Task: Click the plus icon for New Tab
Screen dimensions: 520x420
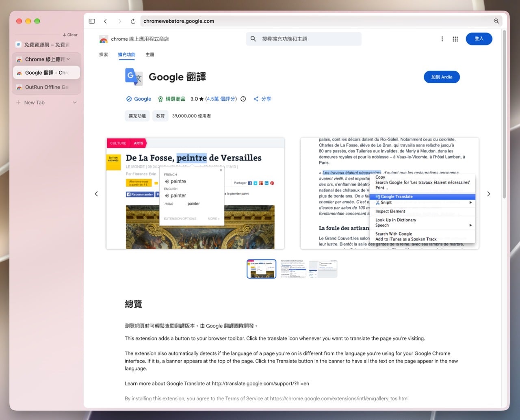Action: 18,102
